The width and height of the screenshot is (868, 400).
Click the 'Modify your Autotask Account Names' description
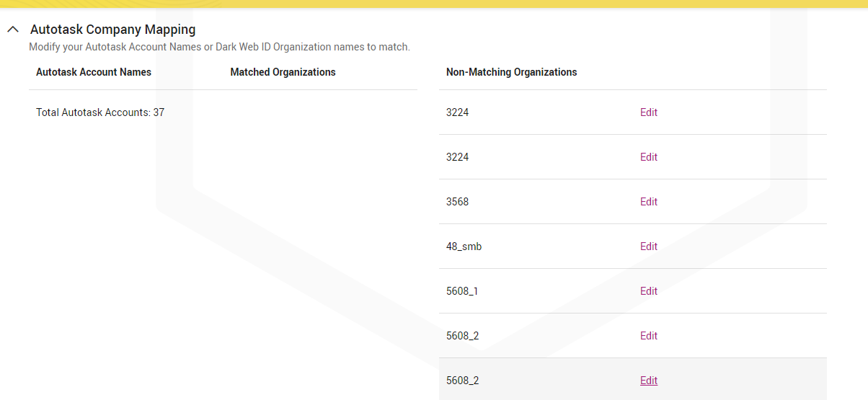(219, 47)
